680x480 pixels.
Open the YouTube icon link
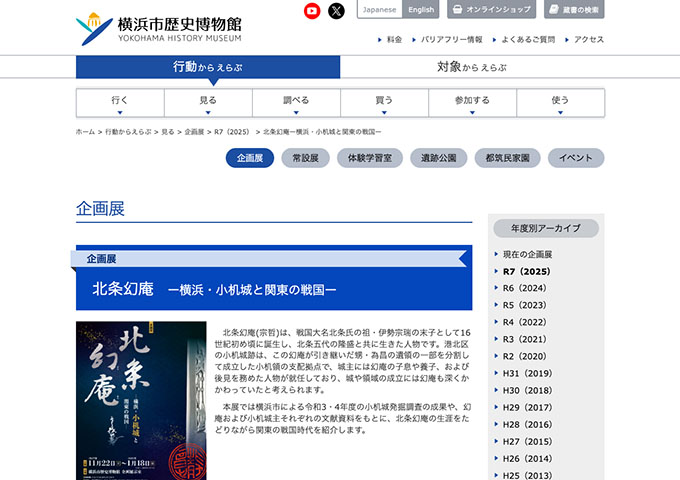tap(312, 11)
